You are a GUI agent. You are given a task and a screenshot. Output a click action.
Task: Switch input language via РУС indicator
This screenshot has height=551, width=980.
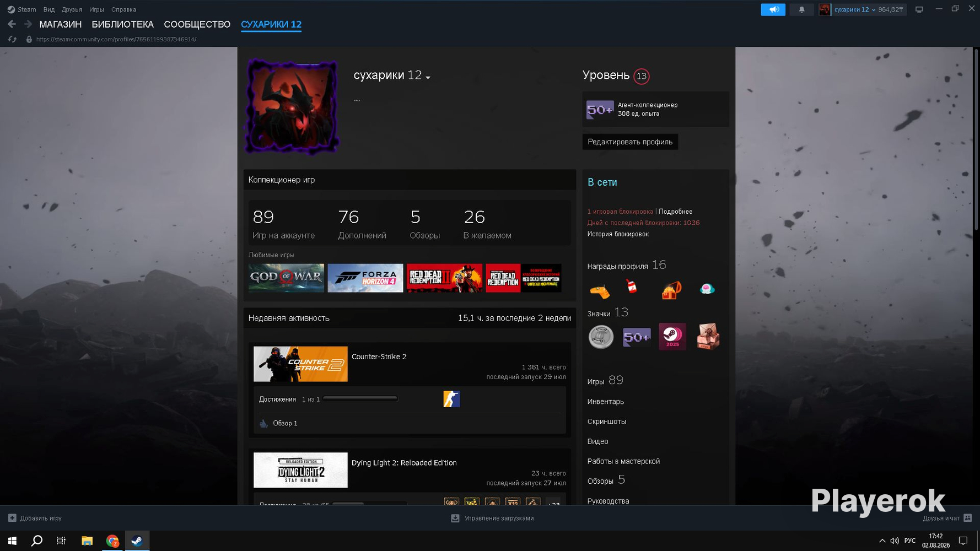(x=910, y=541)
